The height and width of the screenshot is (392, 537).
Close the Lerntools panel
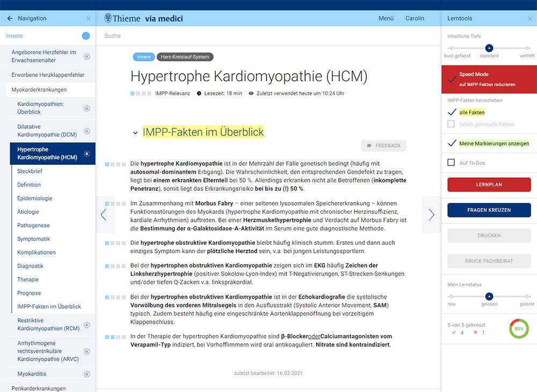(x=530, y=18)
